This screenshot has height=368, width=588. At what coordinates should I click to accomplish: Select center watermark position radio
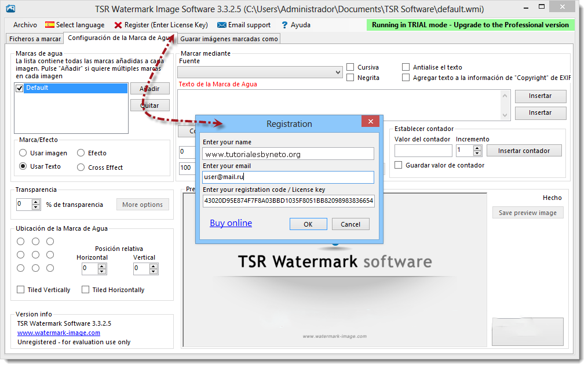coord(35,255)
